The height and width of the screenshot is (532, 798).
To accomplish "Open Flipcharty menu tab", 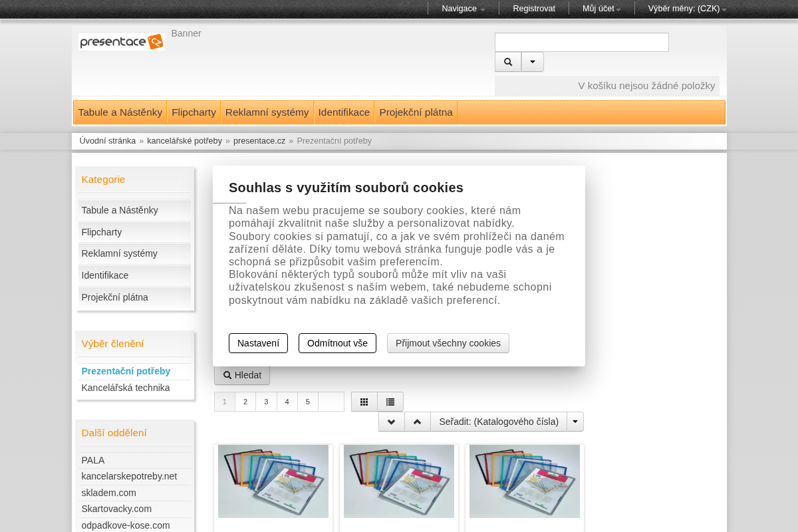I will click(x=194, y=112).
